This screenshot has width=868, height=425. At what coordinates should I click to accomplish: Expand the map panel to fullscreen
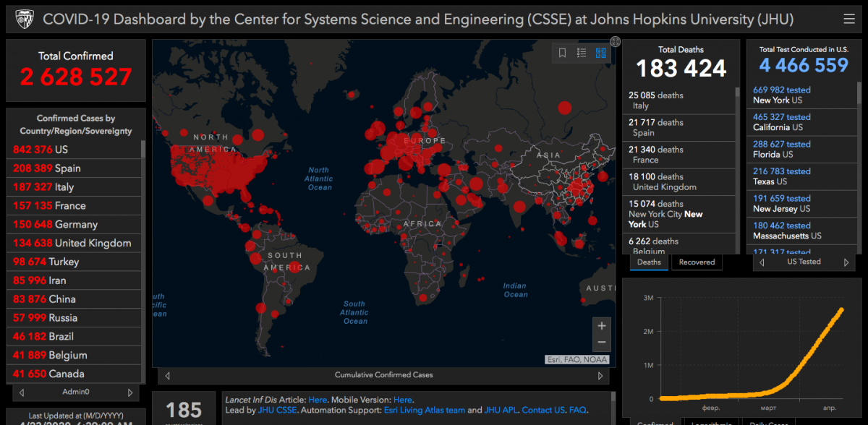(x=615, y=42)
